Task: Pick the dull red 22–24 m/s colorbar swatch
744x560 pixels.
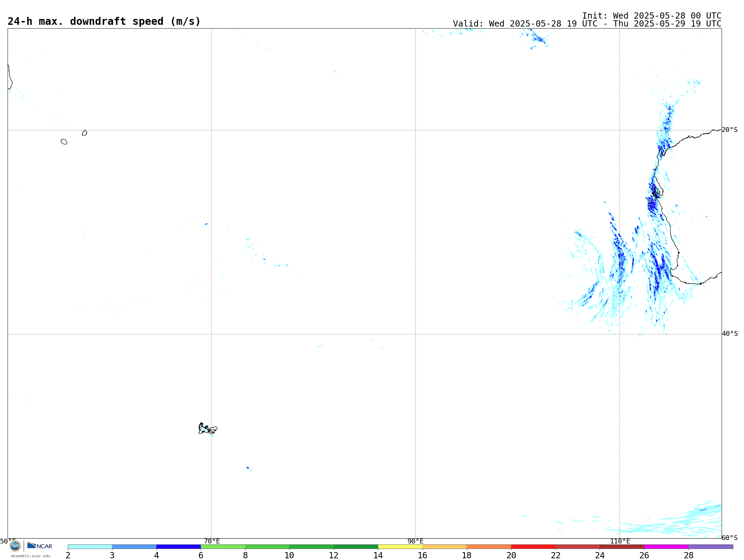Action: tap(578, 547)
